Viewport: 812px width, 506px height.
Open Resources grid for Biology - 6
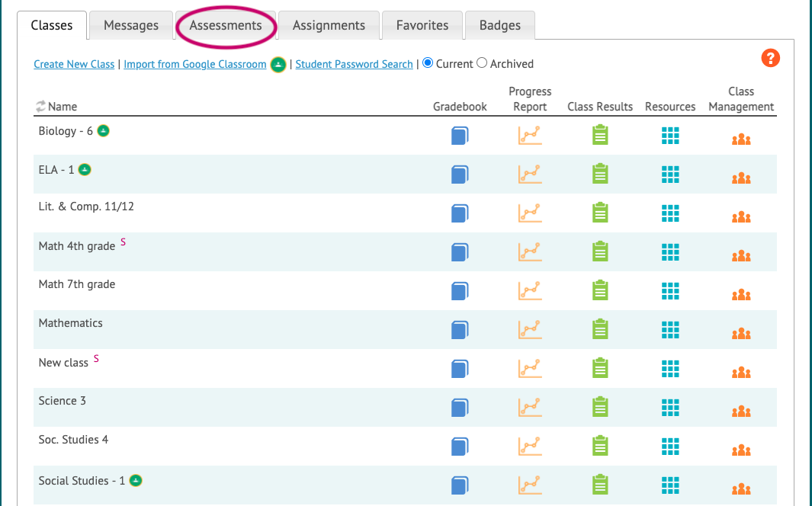tap(670, 136)
